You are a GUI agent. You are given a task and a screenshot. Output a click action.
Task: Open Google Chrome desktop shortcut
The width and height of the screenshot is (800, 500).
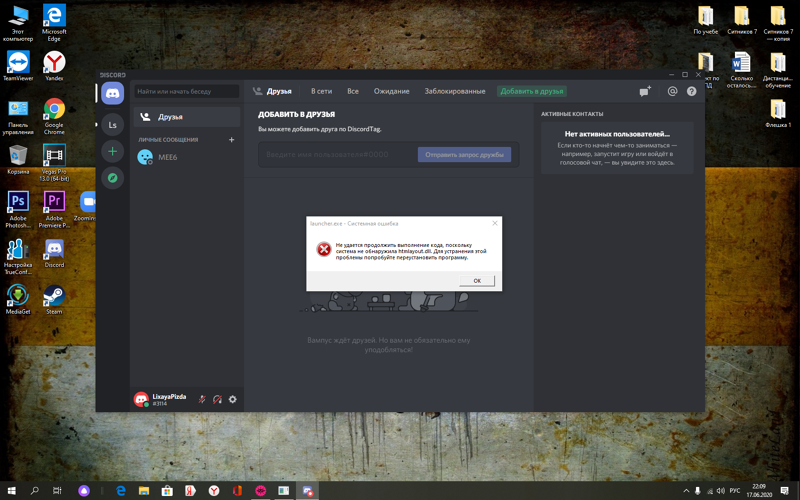click(x=54, y=116)
